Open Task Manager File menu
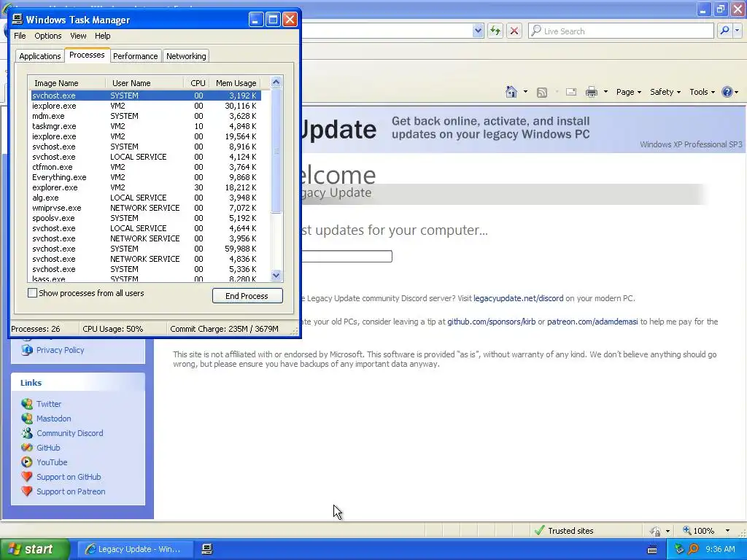Screen dimensions: 747x560 tap(20, 36)
